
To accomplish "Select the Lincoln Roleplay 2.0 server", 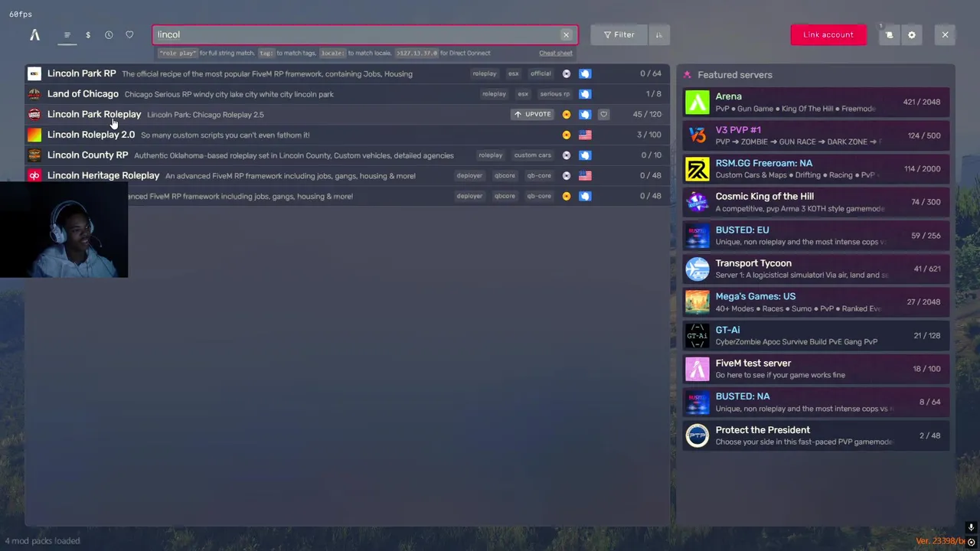I will pos(347,135).
